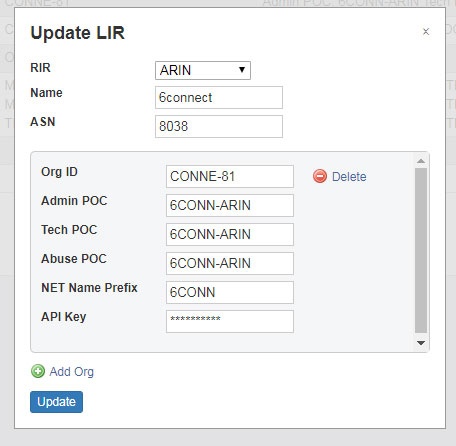Click the red Delete minus icon

click(x=320, y=176)
